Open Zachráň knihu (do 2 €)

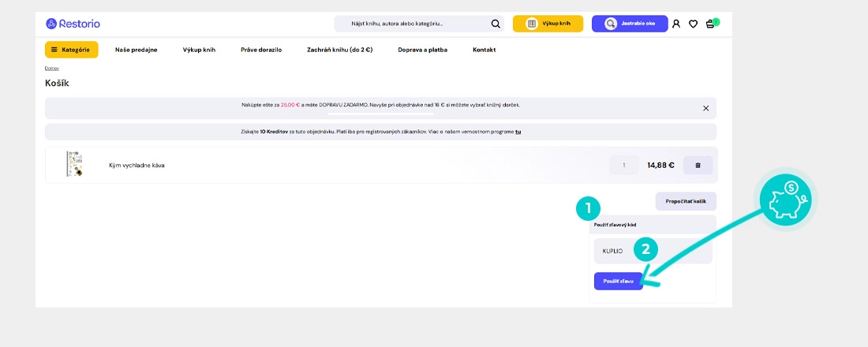tap(340, 50)
